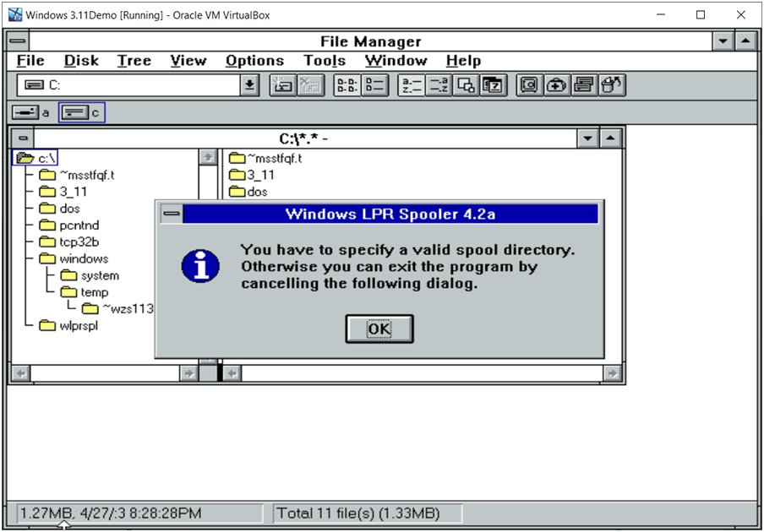Image resolution: width=764 pixels, height=532 pixels.
Task: Sort files by type (.a .z icon)
Action: (x=439, y=85)
